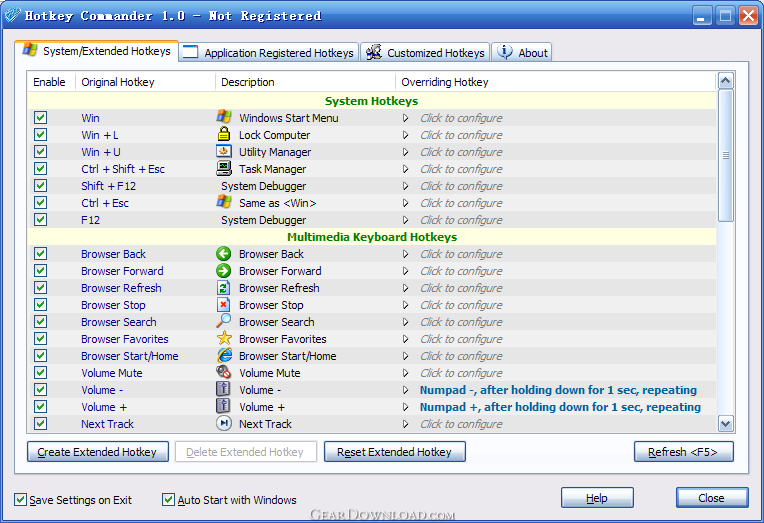Click the Lock Computer padlock icon
The width and height of the screenshot is (764, 523).
pos(224,135)
